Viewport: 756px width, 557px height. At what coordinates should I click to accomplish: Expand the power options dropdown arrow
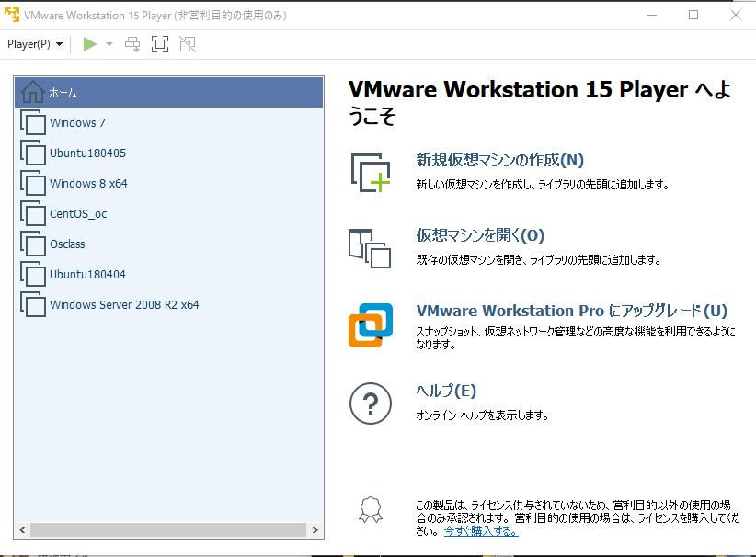coord(109,44)
